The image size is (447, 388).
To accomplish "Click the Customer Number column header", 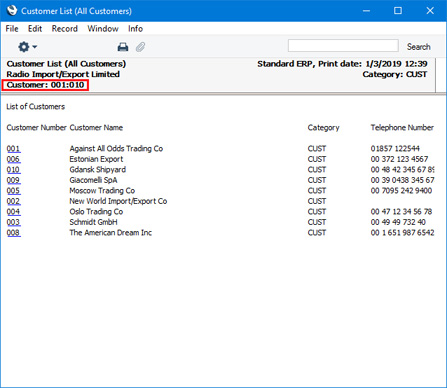I will pos(36,128).
